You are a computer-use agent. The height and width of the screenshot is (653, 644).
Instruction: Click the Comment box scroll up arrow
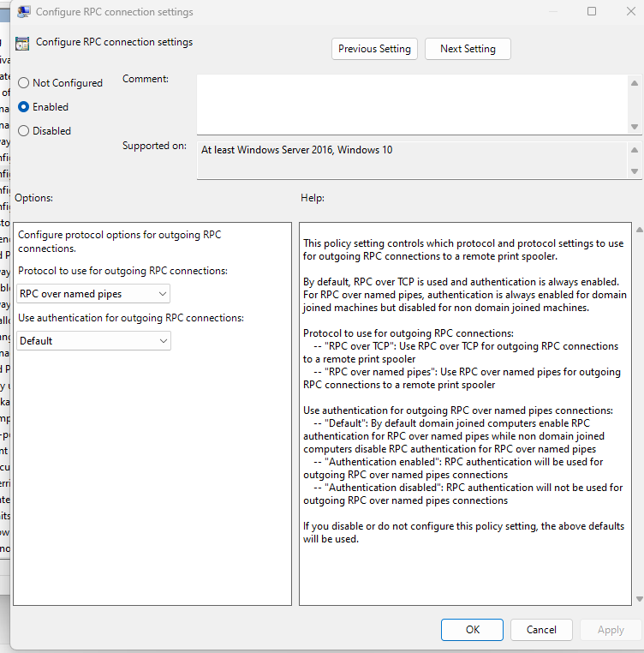point(635,83)
